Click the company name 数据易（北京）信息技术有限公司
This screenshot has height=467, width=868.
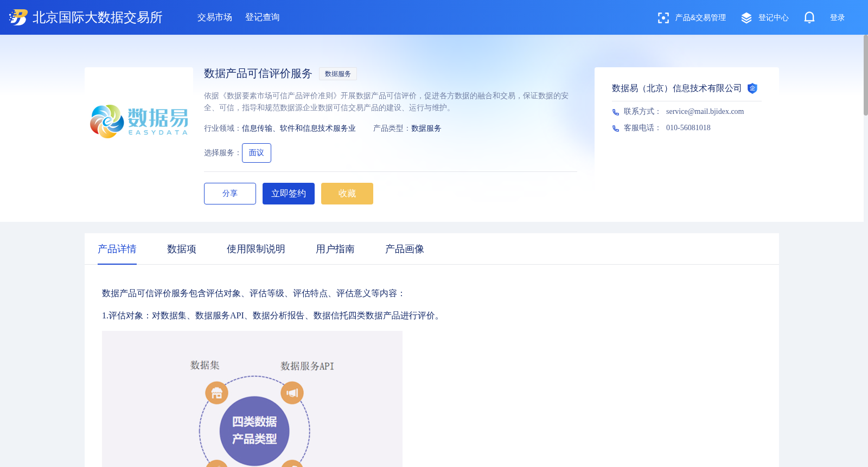click(x=676, y=88)
